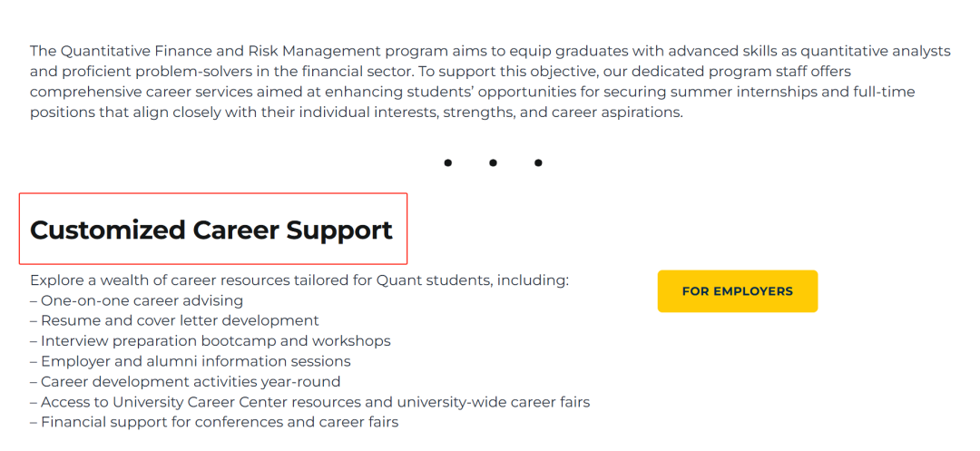Click Resume and cover letter development
The height and width of the screenshot is (451, 980).
pos(180,320)
